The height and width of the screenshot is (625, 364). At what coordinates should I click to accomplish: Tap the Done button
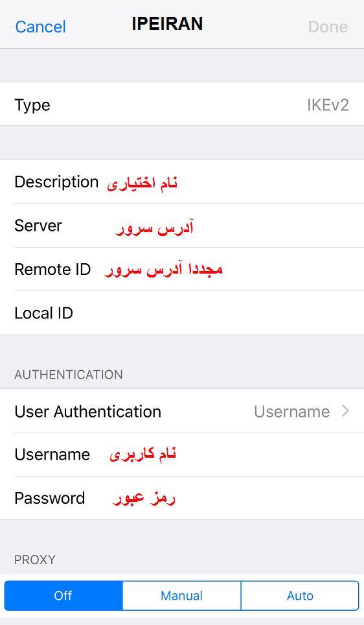click(328, 27)
